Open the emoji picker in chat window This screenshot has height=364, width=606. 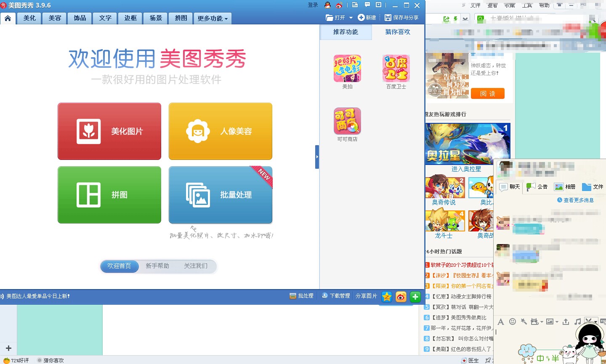pos(513,321)
